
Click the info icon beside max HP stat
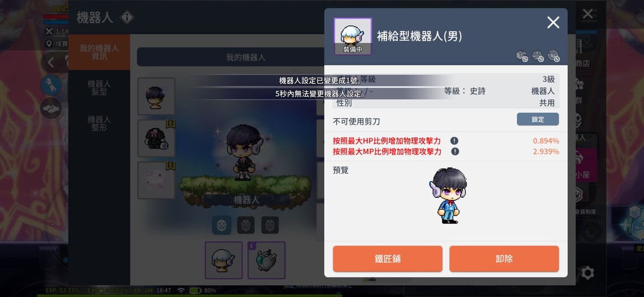[454, 141]
